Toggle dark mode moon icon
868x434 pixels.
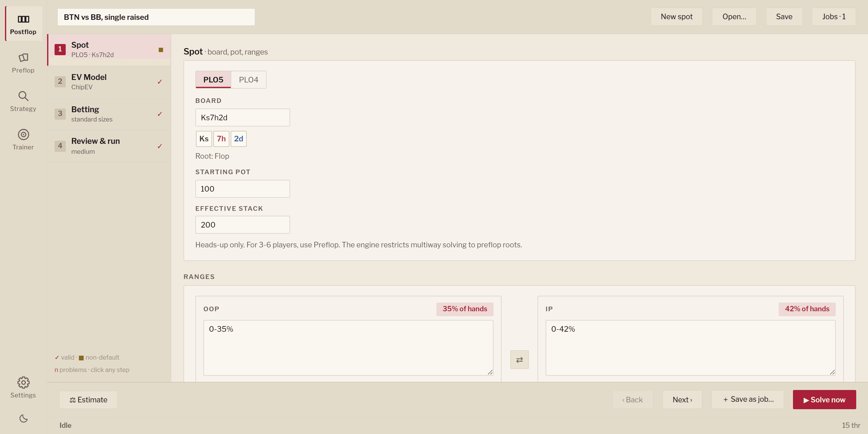pos(23,418)
